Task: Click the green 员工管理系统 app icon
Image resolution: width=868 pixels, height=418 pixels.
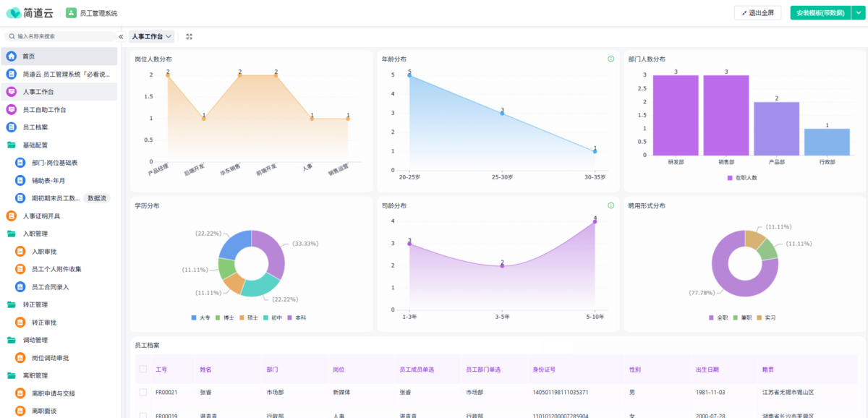Action: point(71,13)
